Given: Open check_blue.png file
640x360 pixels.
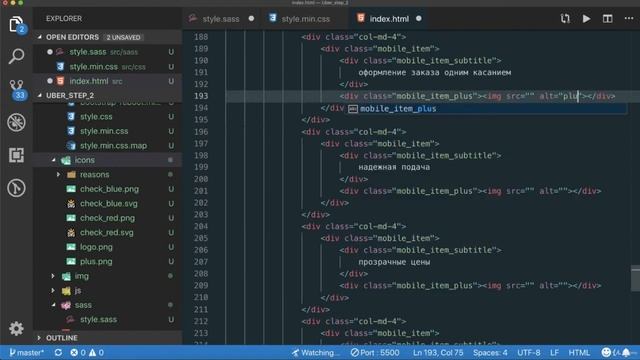Looking at the screenshot, I should click(108, 189).
